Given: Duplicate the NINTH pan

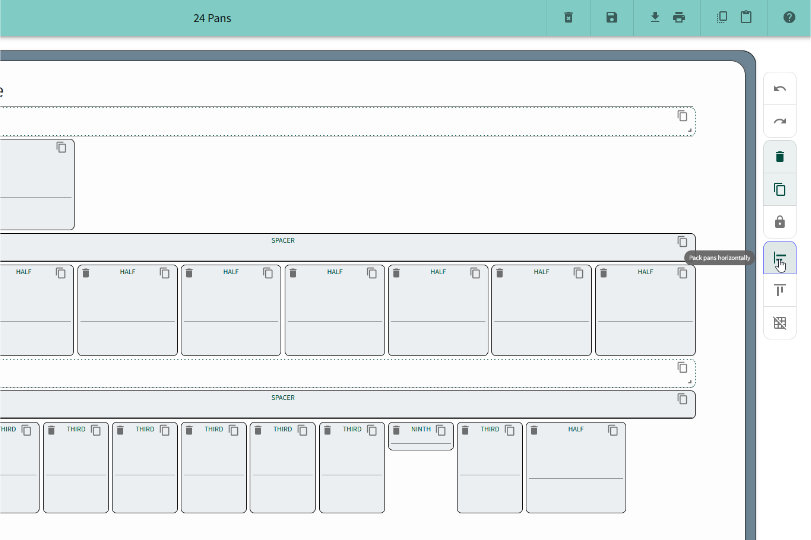Looking at the screenshot, I should pos(441,430).
